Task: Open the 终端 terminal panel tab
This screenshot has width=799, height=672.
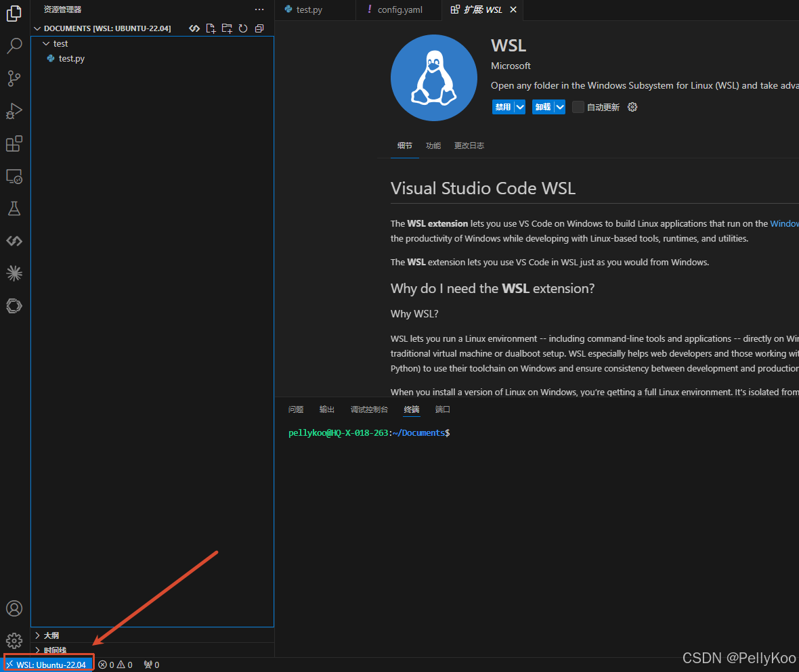Action: (x=411, y=409)
